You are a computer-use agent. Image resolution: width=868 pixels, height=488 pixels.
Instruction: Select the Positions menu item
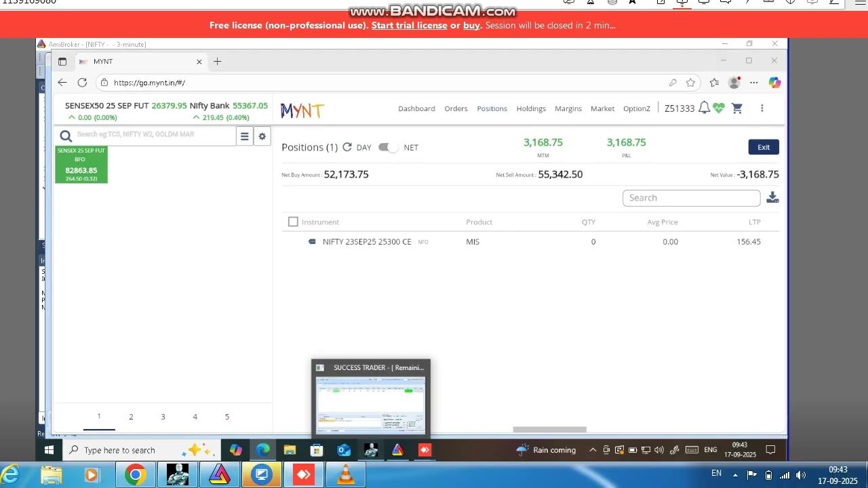click(x=492, y=108)
